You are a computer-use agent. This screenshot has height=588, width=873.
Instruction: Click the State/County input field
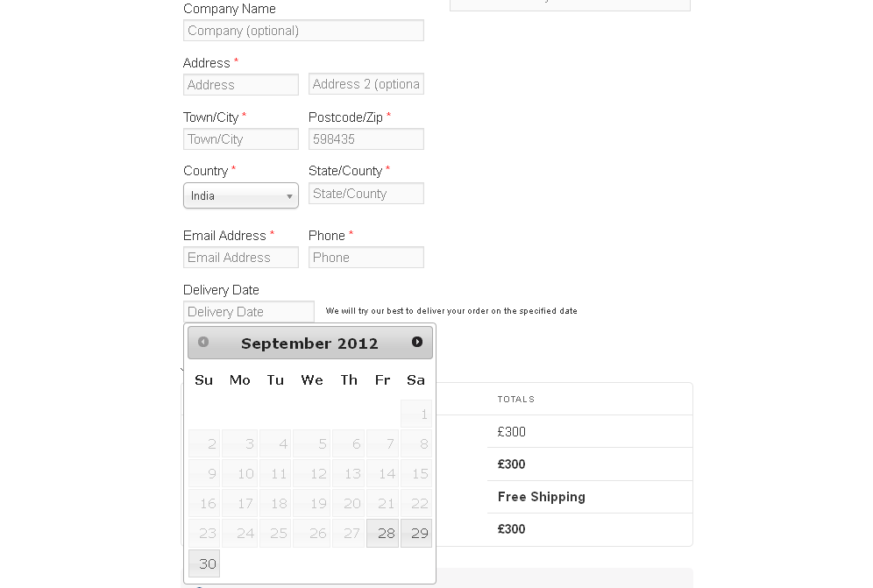[366, 193]
